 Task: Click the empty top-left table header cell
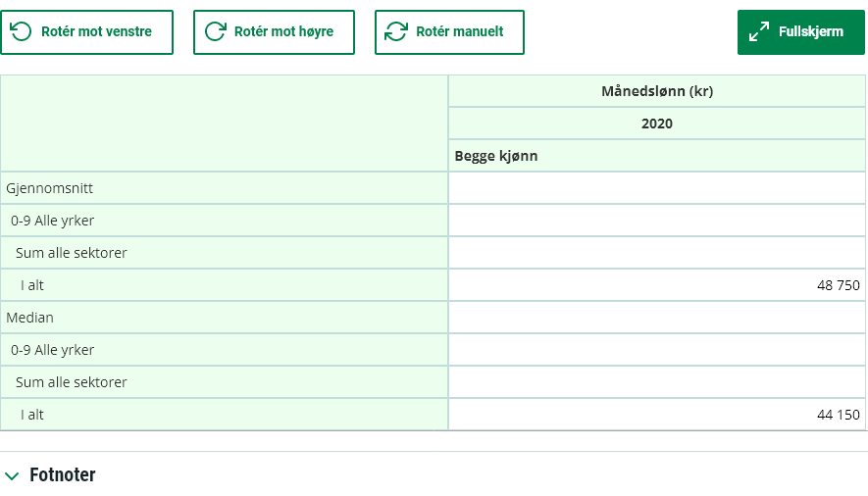click(224, 124)
